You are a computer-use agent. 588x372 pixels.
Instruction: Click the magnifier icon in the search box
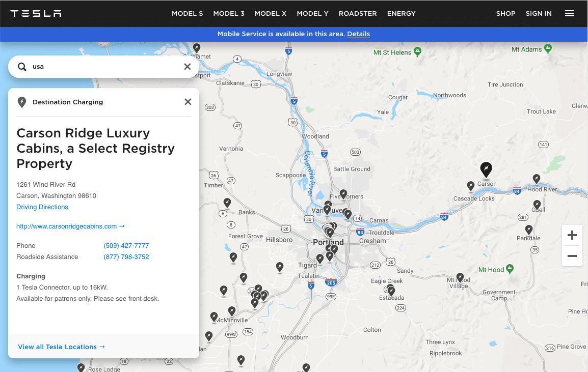[x=22, y=67]
